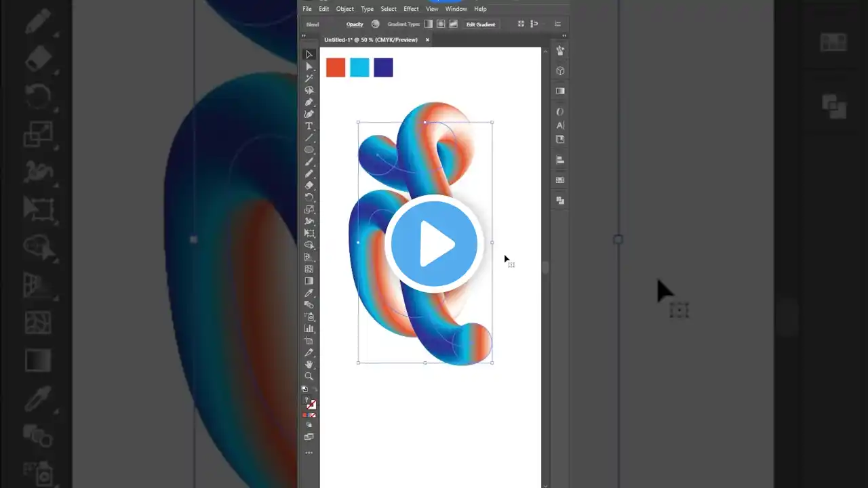Choose the Type tool
The image size is (868, 488).
point(309,126)
